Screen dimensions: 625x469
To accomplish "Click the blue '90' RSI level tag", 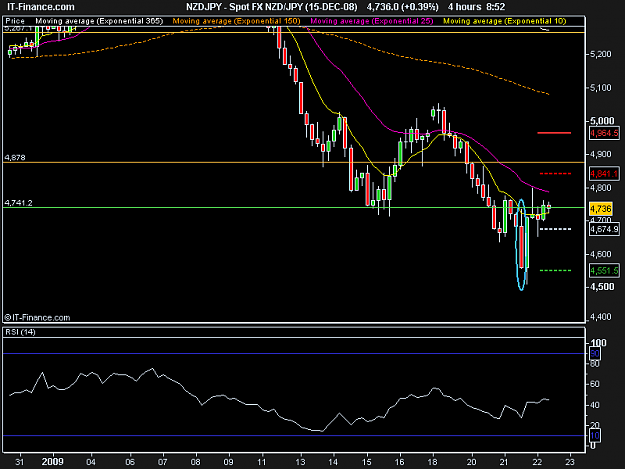I will pos(595,353).
